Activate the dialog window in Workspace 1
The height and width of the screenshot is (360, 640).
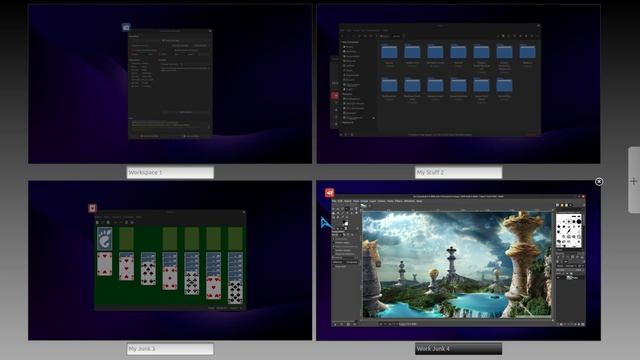click(x=170, y=84)
